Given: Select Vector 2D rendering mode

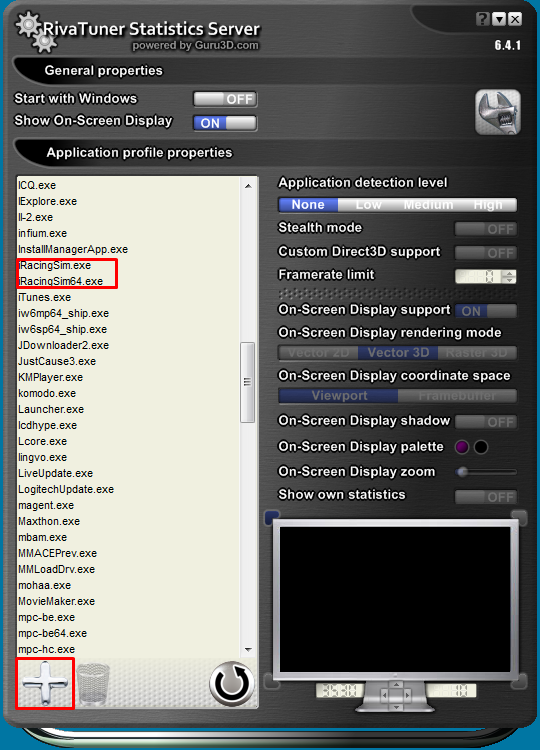Looking at the screenshot, I should point(319,353).
